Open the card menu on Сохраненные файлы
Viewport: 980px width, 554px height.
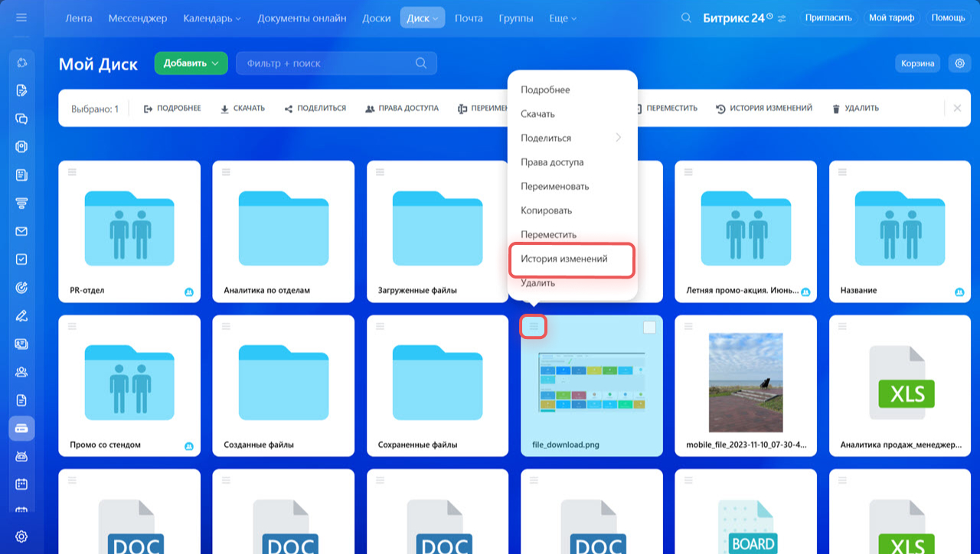[x=380, y=326]
